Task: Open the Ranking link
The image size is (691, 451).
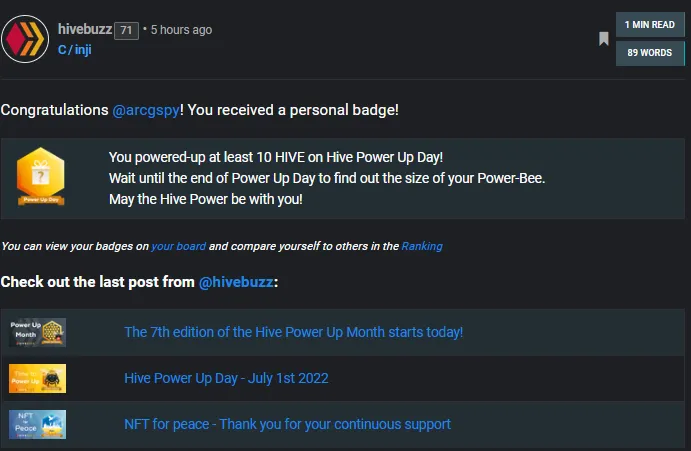Action: (x=422, y=246)
